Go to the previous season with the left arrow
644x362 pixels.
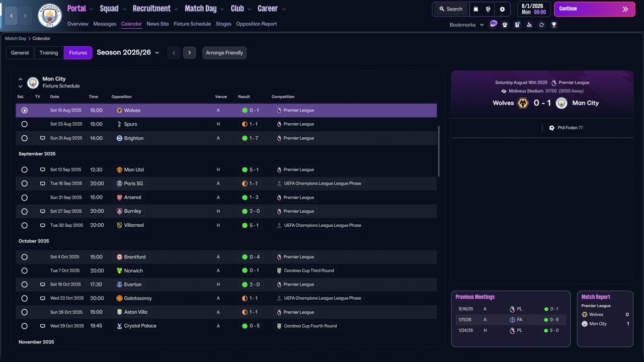174,53
